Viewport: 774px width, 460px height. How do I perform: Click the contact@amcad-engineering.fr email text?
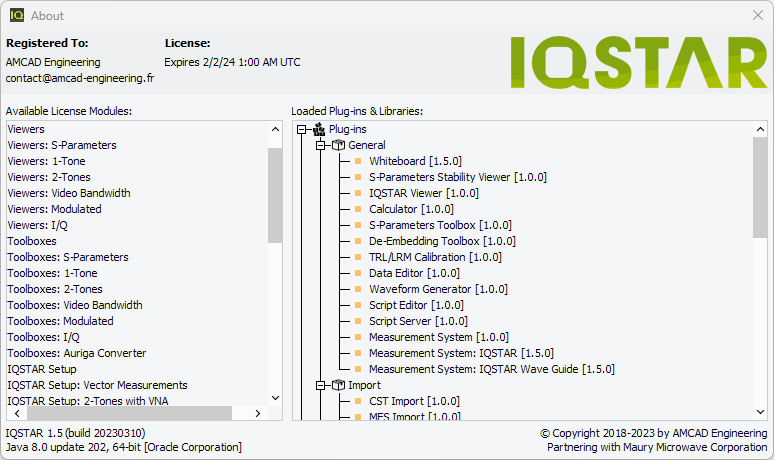coord(80,78)
